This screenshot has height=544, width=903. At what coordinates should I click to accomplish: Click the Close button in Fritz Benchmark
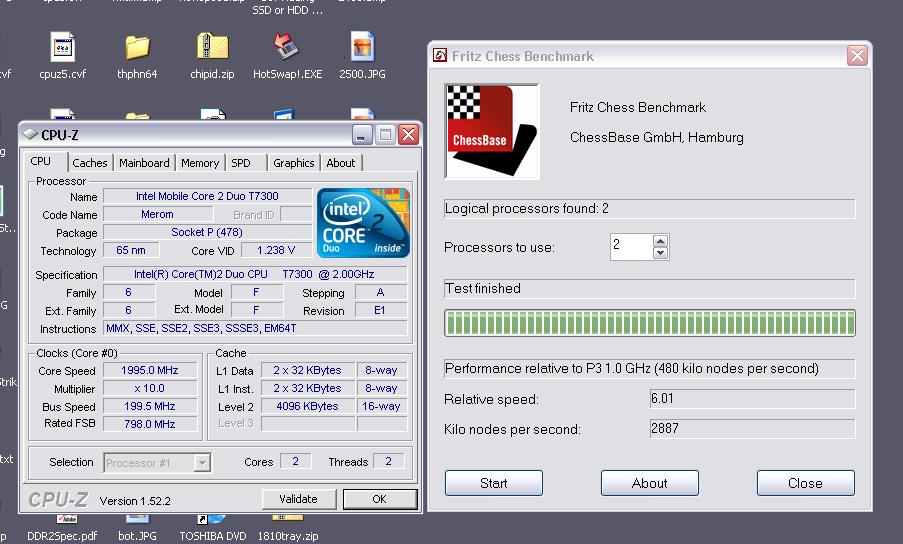[x=806, y=483]
